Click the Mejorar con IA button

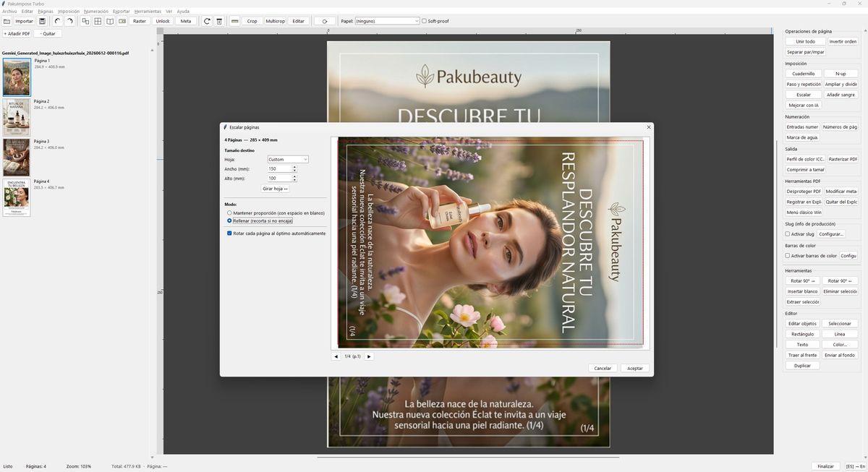pyautogui.click(x=804, y=106)
